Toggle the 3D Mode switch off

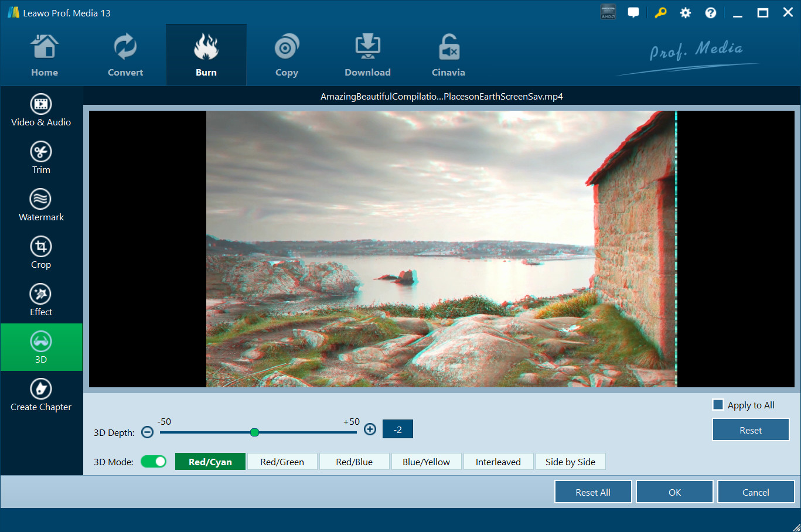coord(154,462)
